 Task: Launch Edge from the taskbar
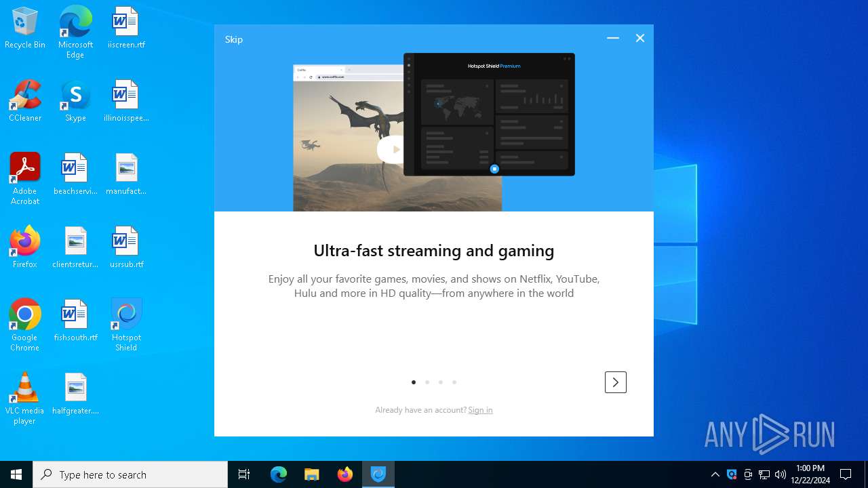[x=279, y=474]
